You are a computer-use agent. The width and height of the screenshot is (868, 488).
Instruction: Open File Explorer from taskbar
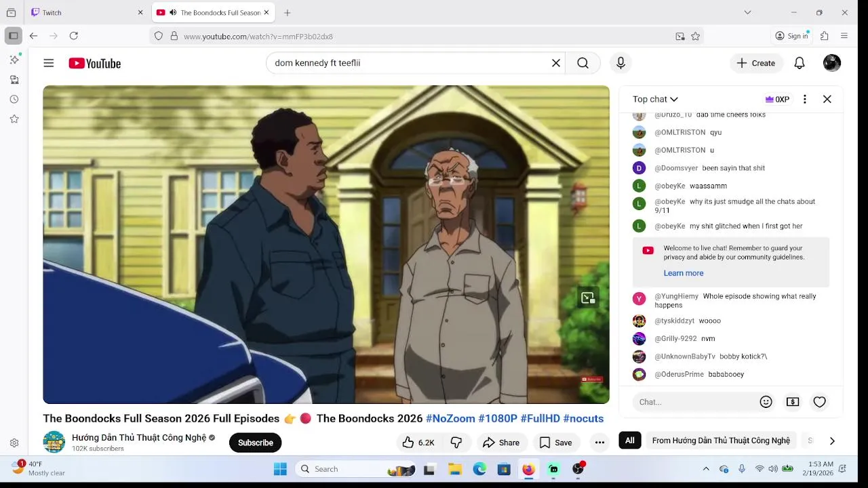pos(455,469)
